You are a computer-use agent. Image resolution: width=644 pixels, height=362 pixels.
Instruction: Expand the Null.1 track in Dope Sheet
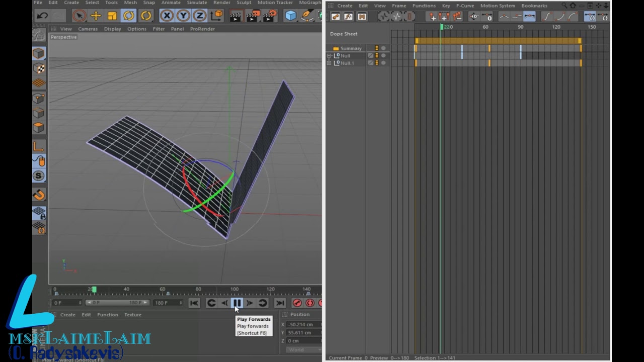pos(329,63)
